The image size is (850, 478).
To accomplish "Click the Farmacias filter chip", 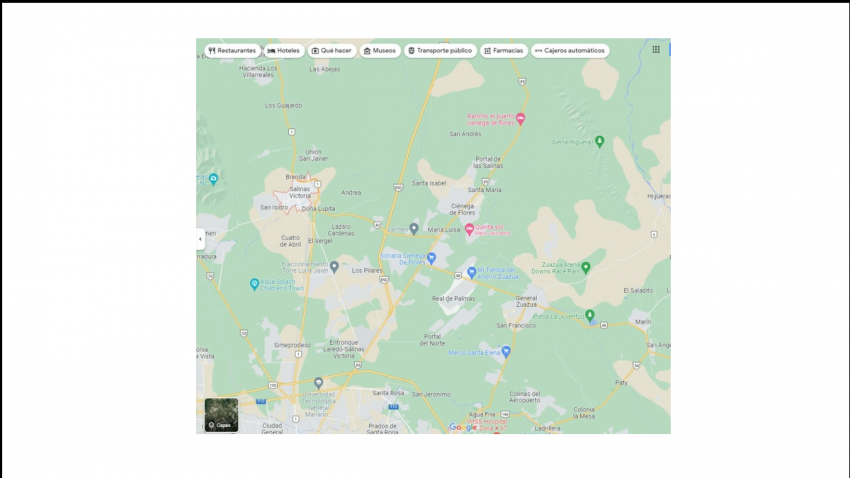I will [503, 50].
